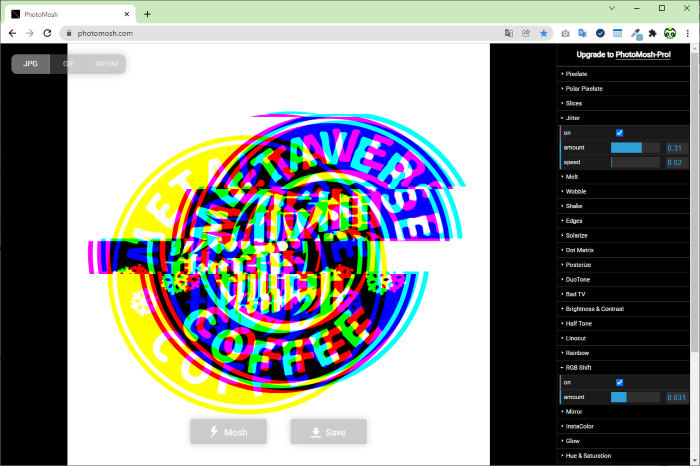Expand the Polar Pixelate effect

624,88
